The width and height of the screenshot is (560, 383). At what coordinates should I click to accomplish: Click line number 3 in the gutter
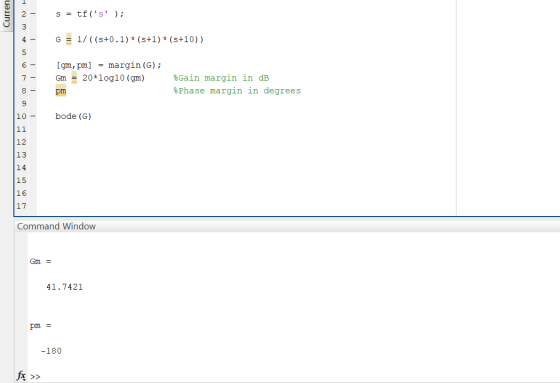(x=24, y=27)
